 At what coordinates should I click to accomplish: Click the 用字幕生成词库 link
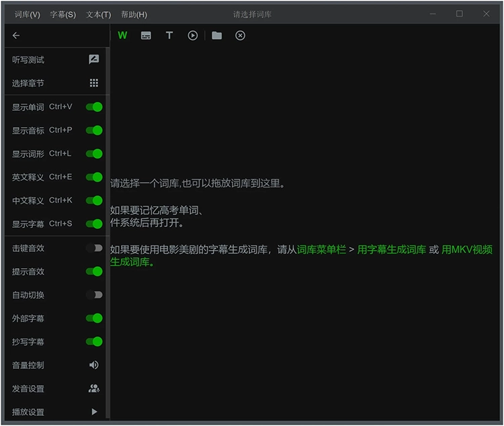[x=392, y=250]
